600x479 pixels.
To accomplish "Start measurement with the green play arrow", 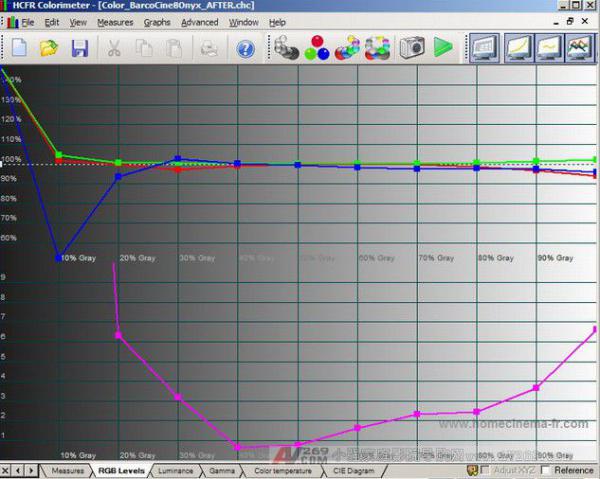I will click(443, 47).
